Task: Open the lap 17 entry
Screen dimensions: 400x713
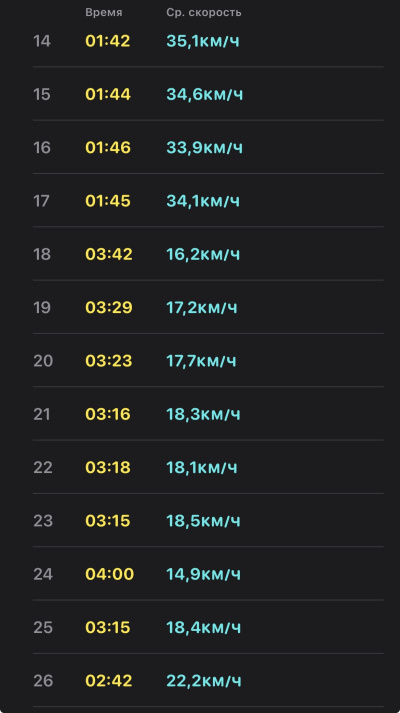Action: point(208,201)
